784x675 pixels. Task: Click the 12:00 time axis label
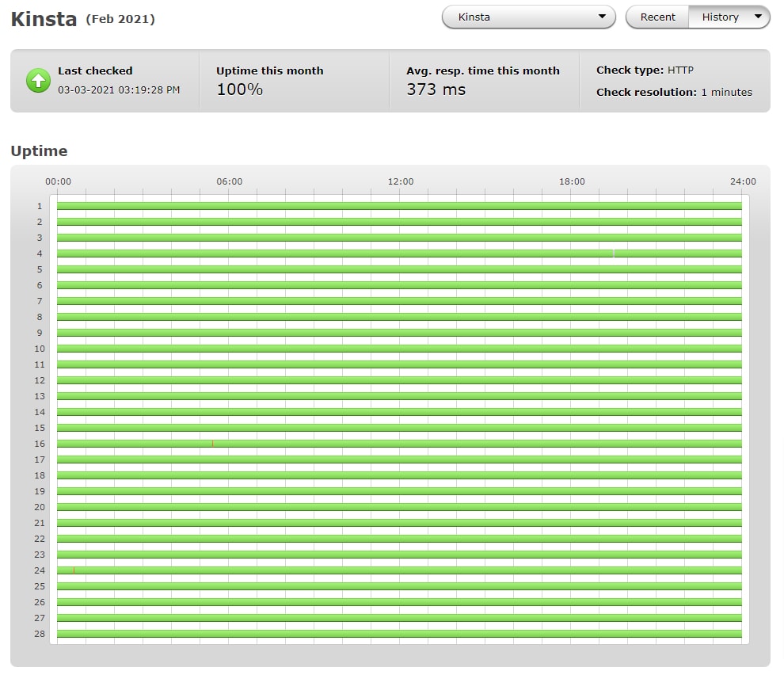[401, 181]
